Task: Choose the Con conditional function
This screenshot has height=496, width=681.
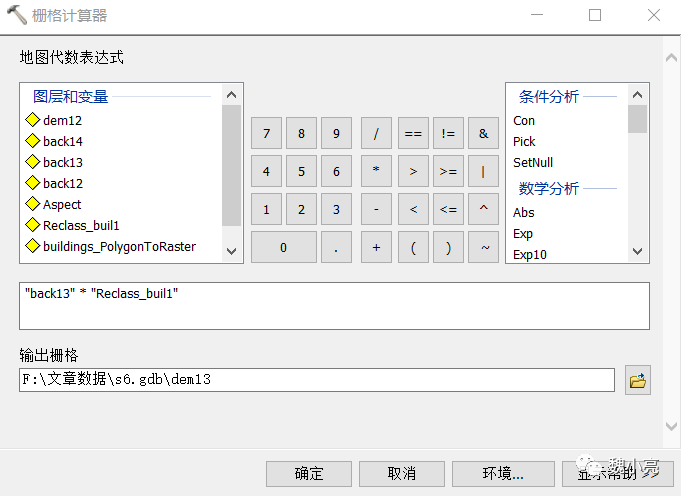Action: pyautogui.click(x=524, y=120)
